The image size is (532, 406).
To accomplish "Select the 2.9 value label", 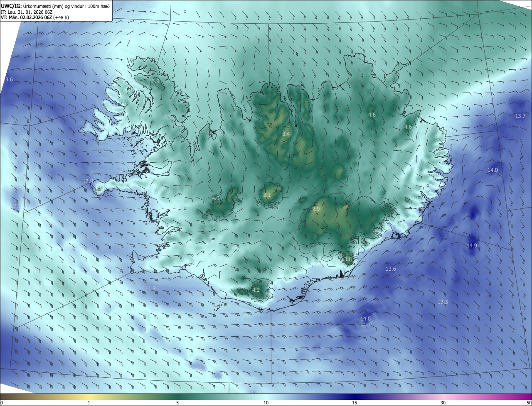I will tap(316, 209).
